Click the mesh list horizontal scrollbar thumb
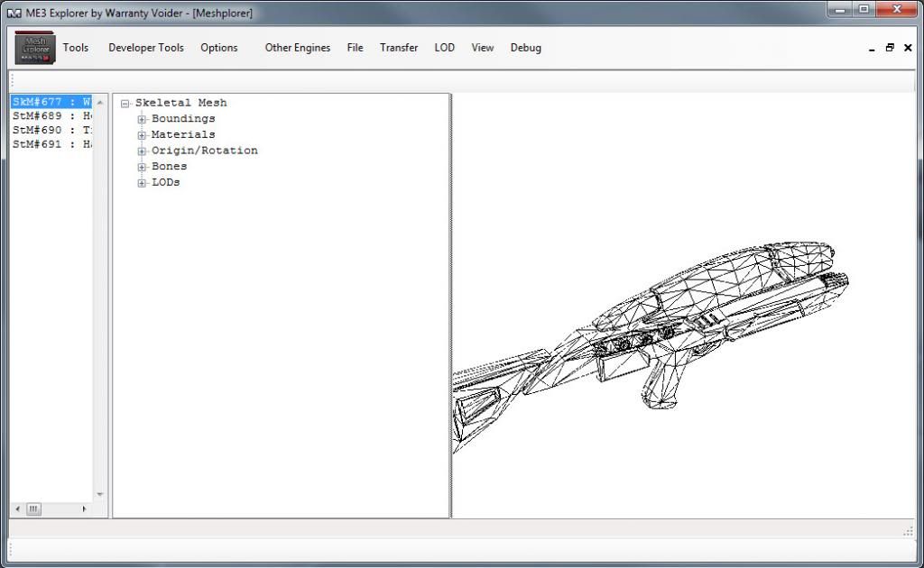This screenshot has height=568, width=924. pos(33,509)
